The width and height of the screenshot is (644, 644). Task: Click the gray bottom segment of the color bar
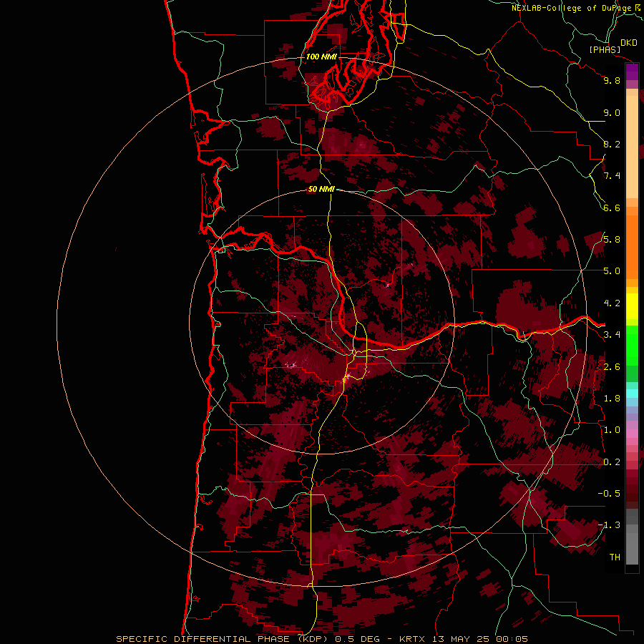click(x=632, y=545)
